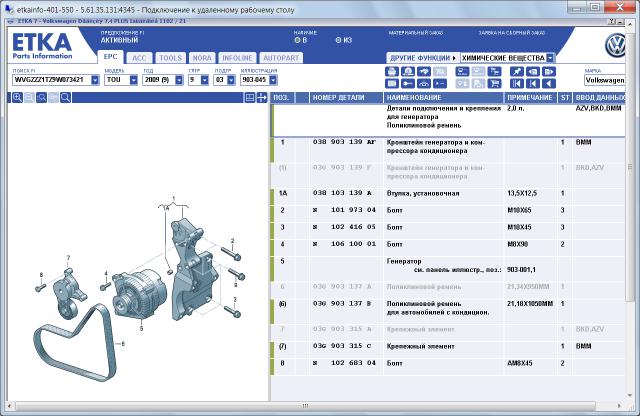
Task: Open the main group 9 dropdown
Action: pos(204,80)
